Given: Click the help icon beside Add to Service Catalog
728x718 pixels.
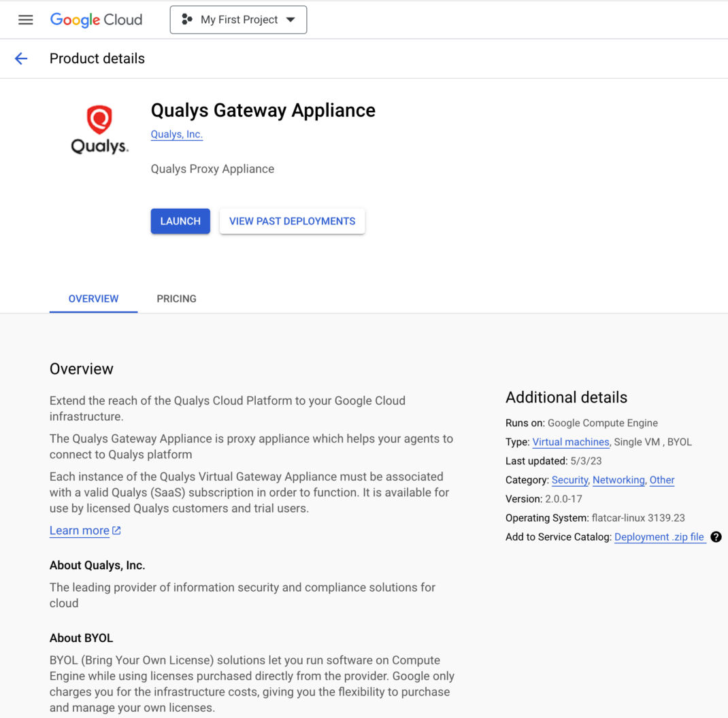Looking at the screenshot, I should [x=716, y=537].
